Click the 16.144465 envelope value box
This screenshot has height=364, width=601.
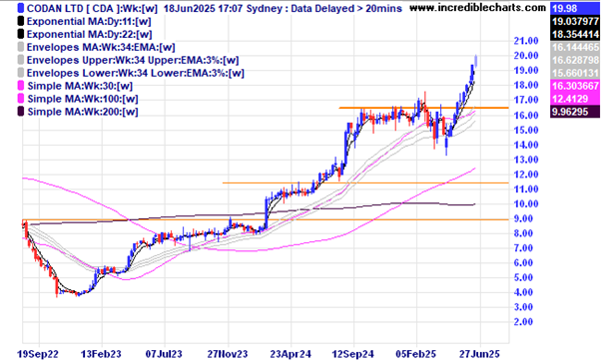tap(575, 47)
